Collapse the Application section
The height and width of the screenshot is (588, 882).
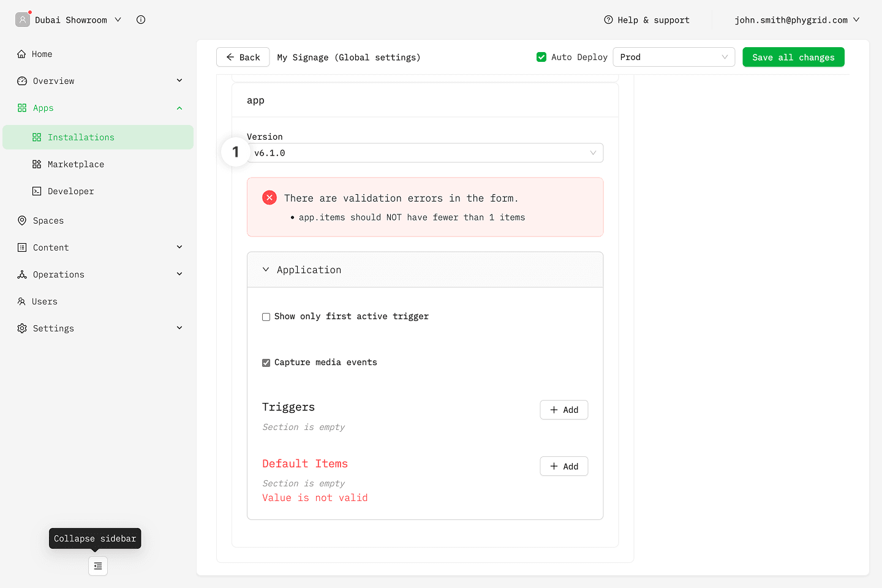click(x=266, y=269)
